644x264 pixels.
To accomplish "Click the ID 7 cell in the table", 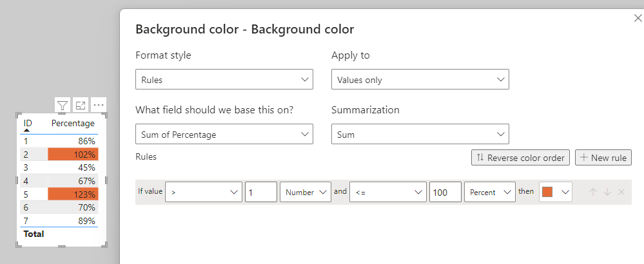I will [x=34, y=220].
